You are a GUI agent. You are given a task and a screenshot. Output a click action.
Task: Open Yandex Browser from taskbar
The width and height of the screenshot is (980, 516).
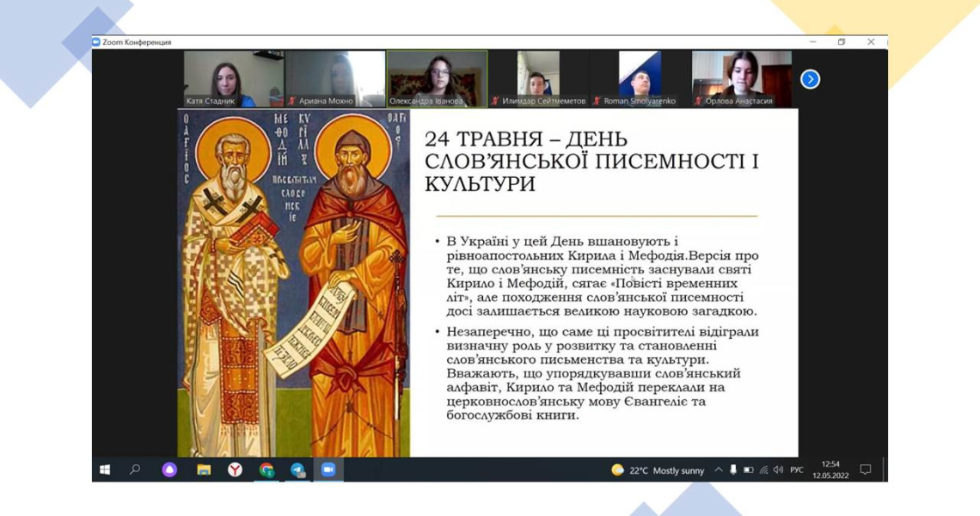235,470
